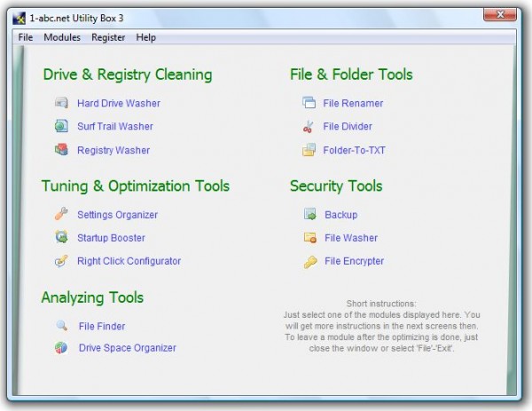This screenshot has width=532, height=411.
Task: Close the Utility Box window
Action: [500, 14]
